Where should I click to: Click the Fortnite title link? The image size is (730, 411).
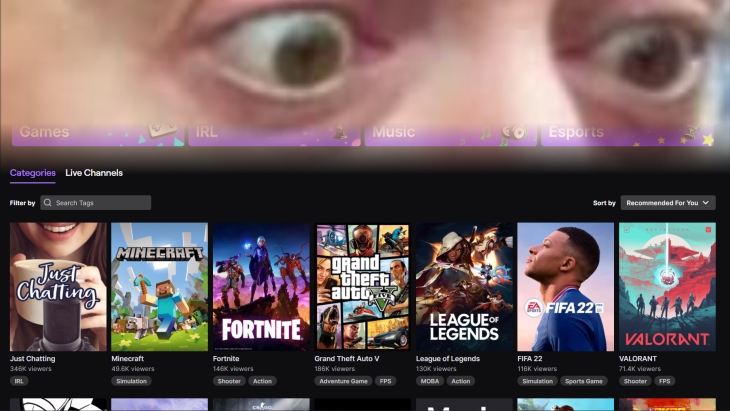226,358
